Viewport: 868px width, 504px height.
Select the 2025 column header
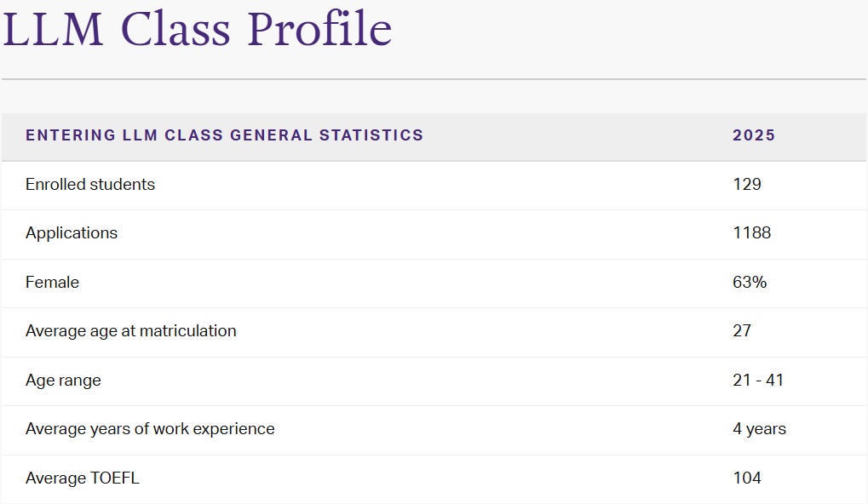click(x=754, y=135)
